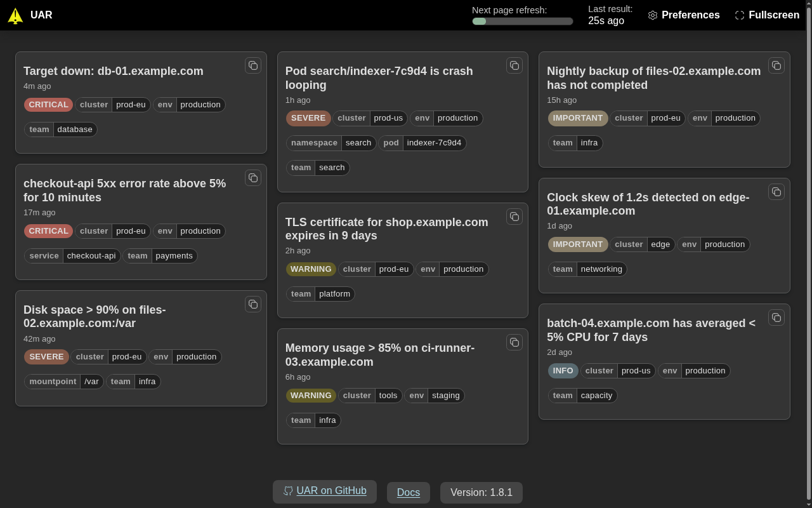Click the Fullscreen expand icon
The image size is (812, 508).
740,15
